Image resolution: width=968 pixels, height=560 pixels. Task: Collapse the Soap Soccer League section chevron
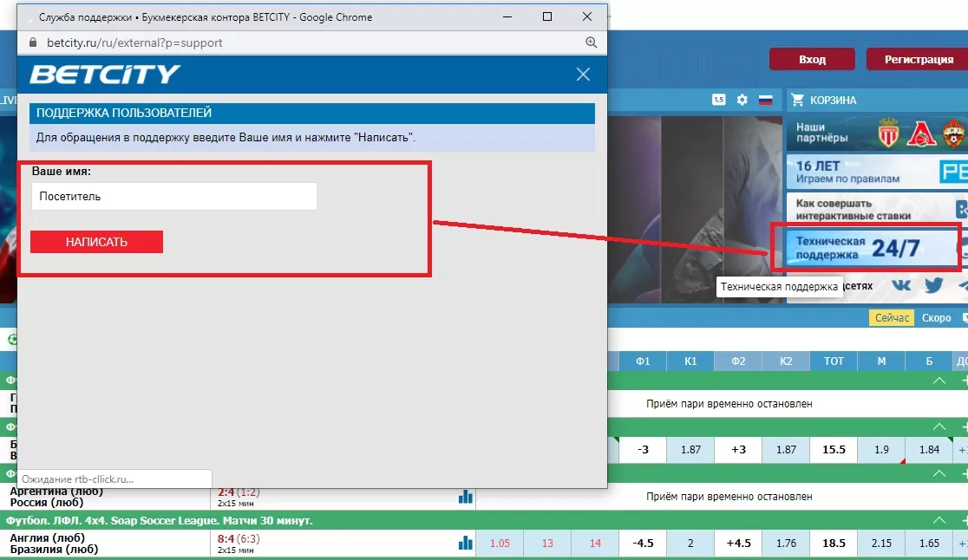pos(939,521)
